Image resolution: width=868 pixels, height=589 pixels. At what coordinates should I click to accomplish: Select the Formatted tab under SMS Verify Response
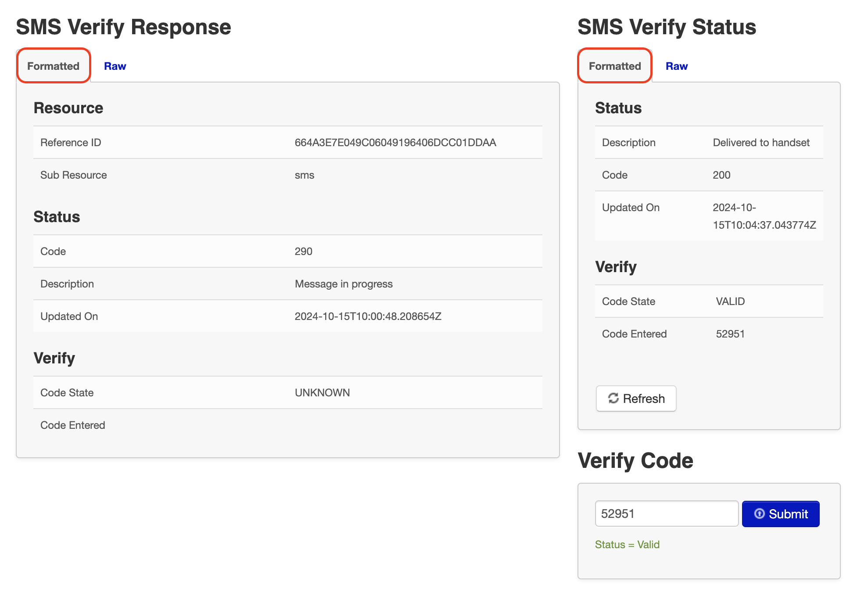point(53,66)
